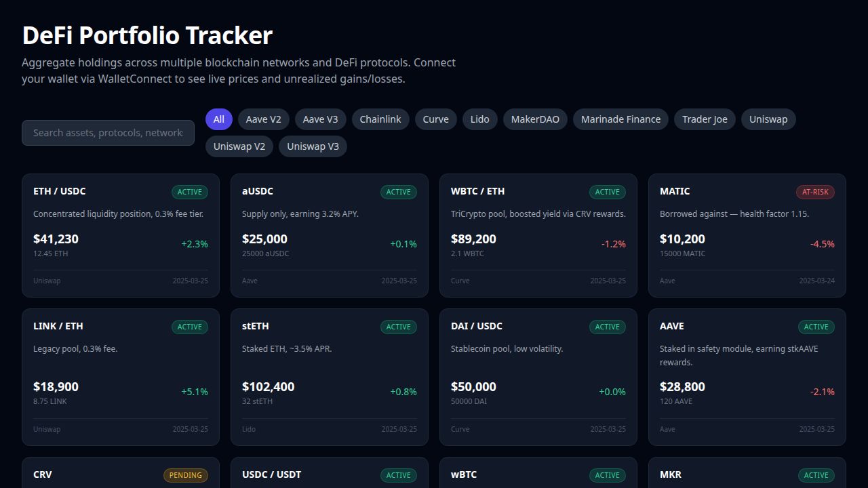Image resolution: width=868 pixels, height=488 pixels.
Task: Click the $89,200 position value
Action: 473,239
